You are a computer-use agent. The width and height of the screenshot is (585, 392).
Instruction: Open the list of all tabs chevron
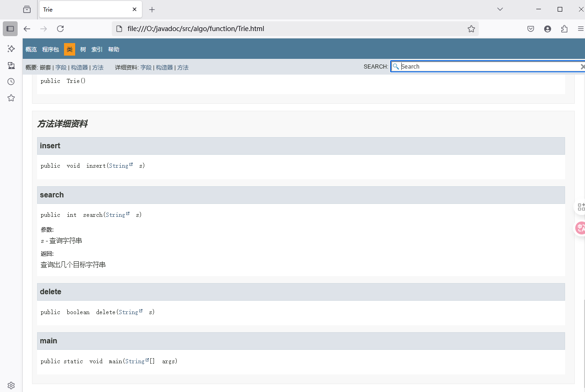click(x=500, y=9)
